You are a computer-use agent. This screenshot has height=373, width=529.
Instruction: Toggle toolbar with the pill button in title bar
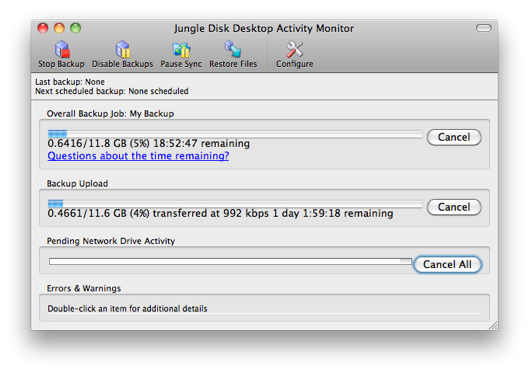(x=484, y=28)
